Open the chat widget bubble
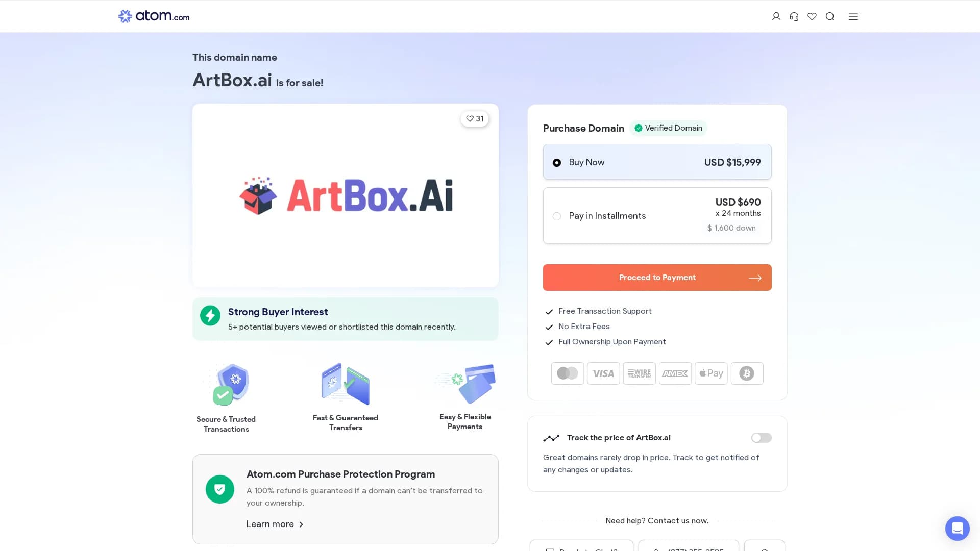 pos(957,528)
